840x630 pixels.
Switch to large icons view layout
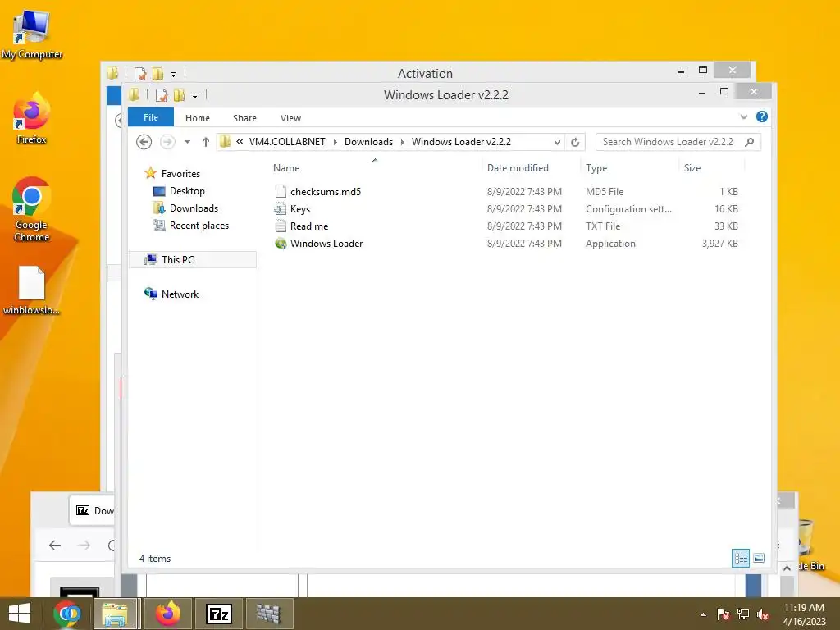[759, 558]
